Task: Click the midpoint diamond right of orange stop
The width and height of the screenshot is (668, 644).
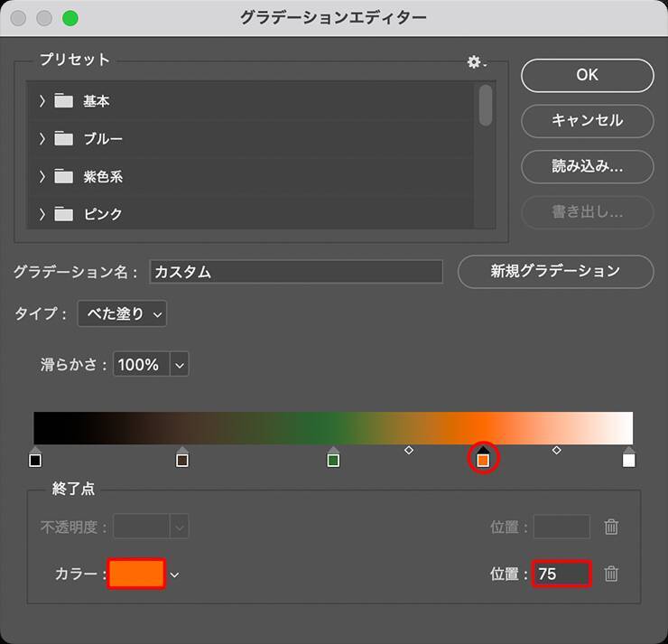Action: pos(556,449)
